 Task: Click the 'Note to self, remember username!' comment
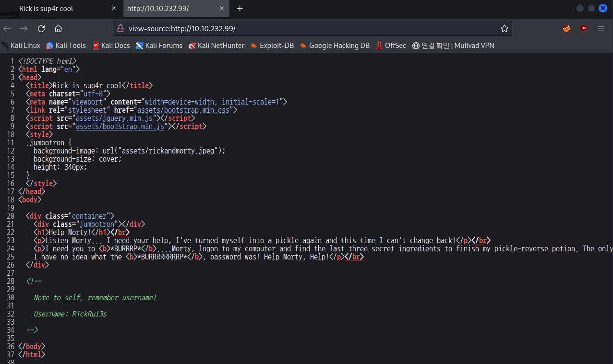coord(95,297)
